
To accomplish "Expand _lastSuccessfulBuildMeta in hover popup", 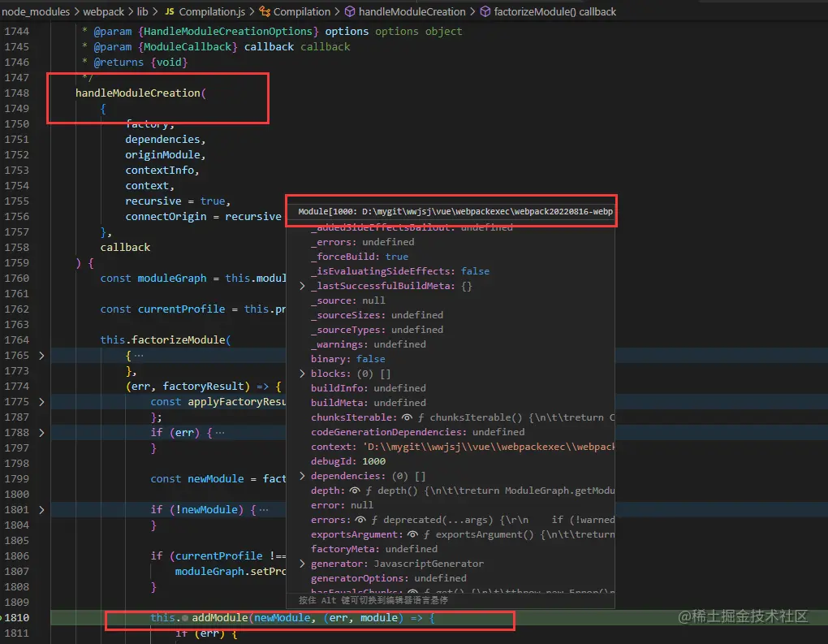I will coord(302,286).
